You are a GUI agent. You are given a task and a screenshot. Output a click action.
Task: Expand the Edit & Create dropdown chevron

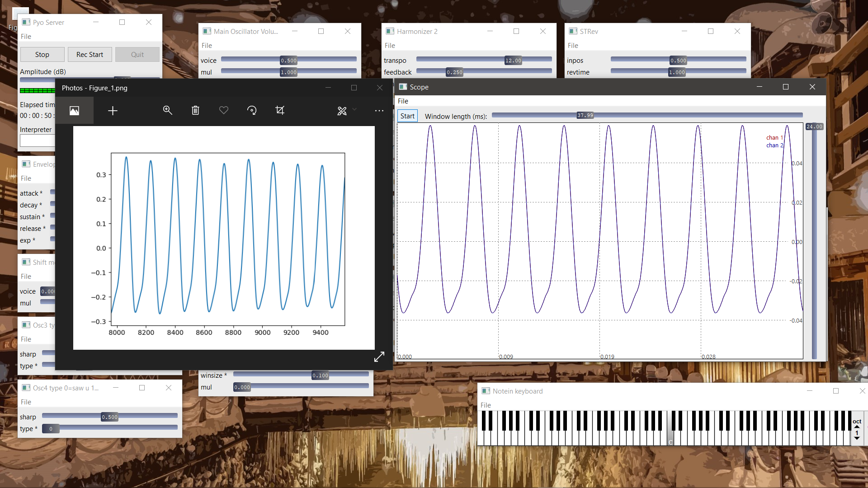point(354,109)
